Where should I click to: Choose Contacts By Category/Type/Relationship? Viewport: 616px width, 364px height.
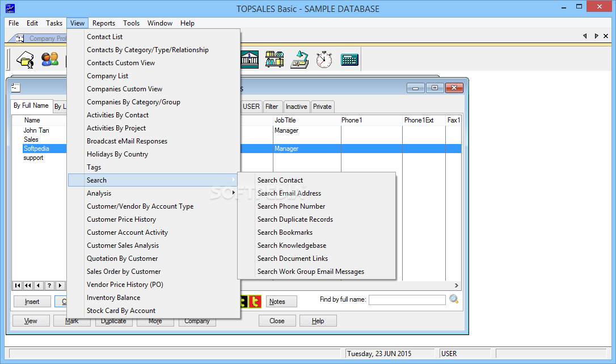154,50
